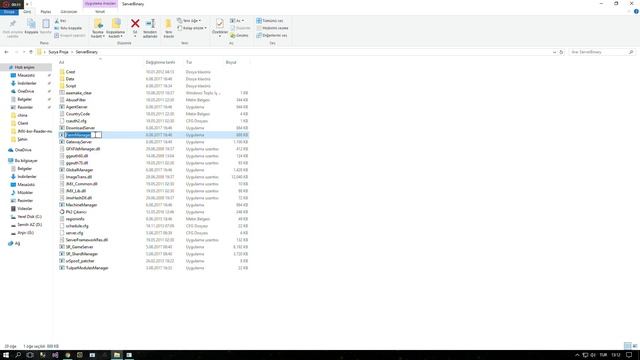
Task: Switch to the Giriş ribbon tab
Action: pos(27,12)
